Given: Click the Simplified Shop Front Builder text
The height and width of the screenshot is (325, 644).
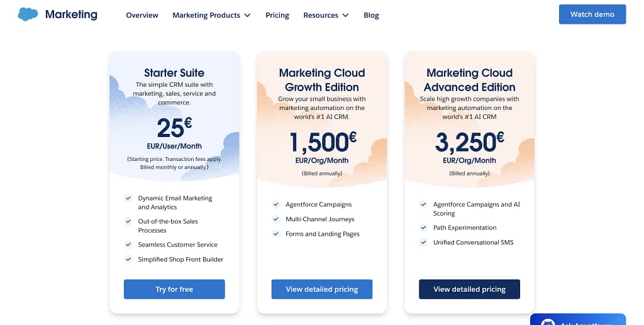Looking at the screenshot, I should (x=180, y=260).
